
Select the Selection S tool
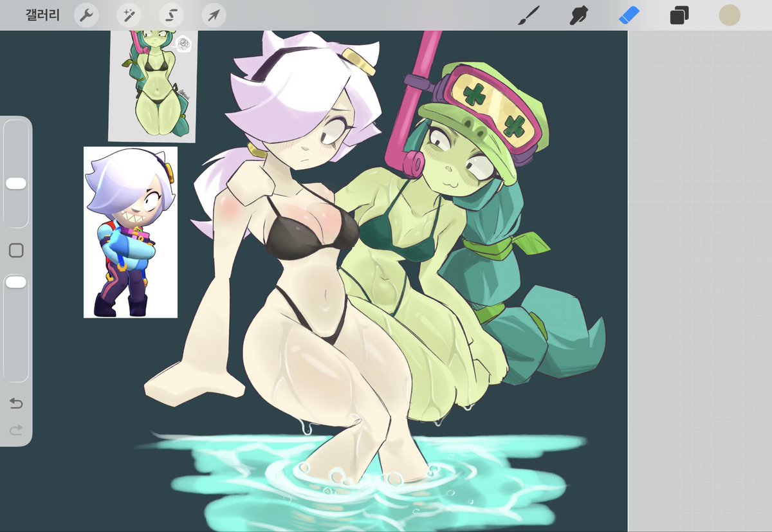171,15
